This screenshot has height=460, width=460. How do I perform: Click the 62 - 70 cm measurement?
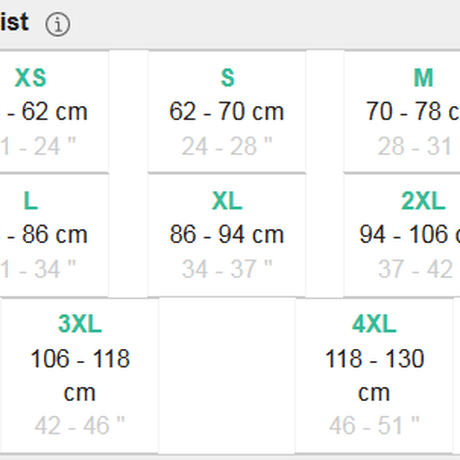tap(227, 111)
